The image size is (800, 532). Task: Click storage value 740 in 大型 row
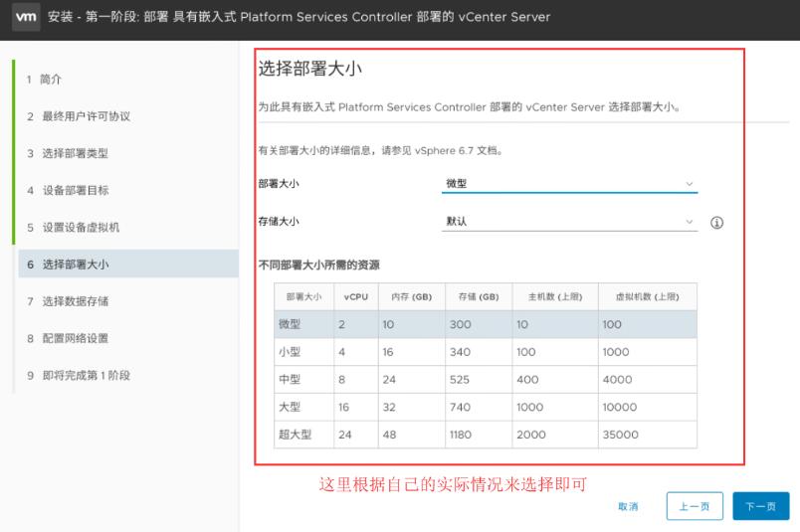(x=460, y=407)
